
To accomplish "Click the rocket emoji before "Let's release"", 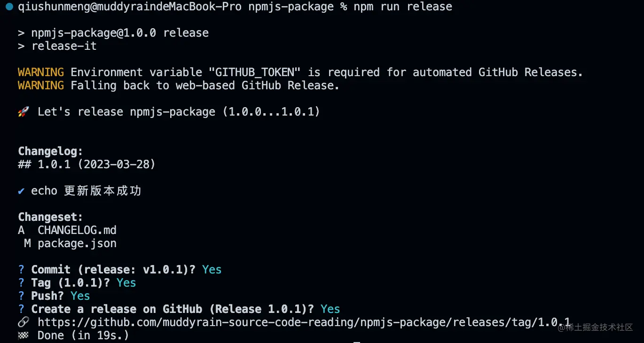I will [24, 112].
